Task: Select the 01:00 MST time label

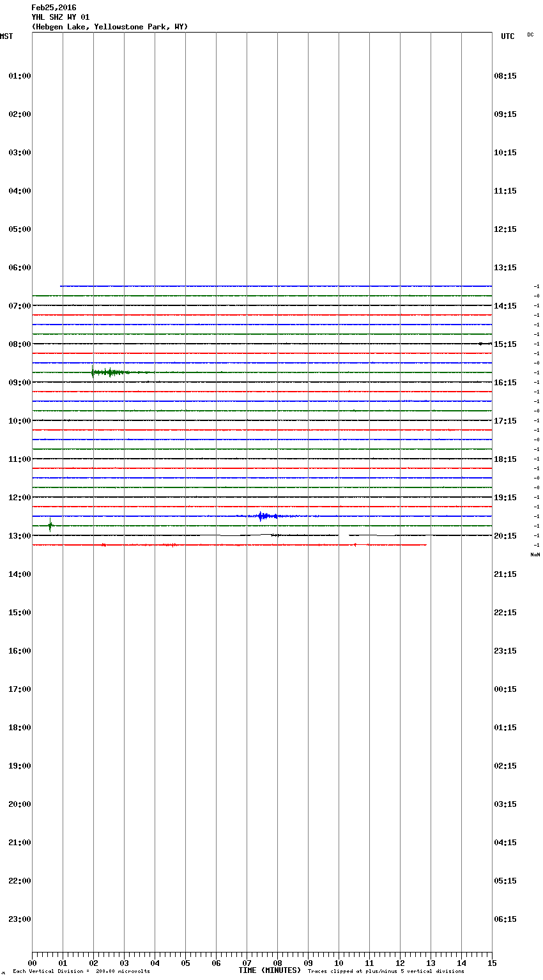Action: [x=20, y=76]
